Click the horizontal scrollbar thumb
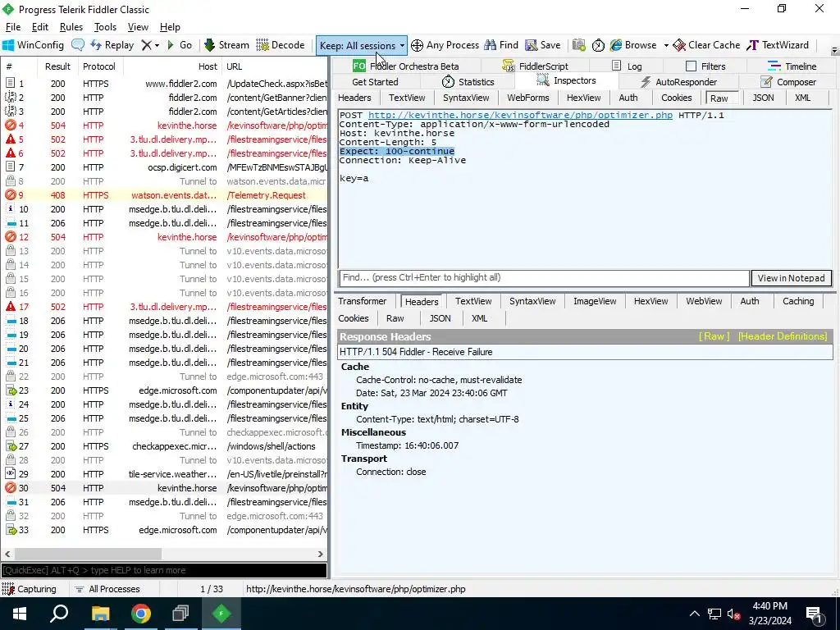 click(x=88, y=554)
